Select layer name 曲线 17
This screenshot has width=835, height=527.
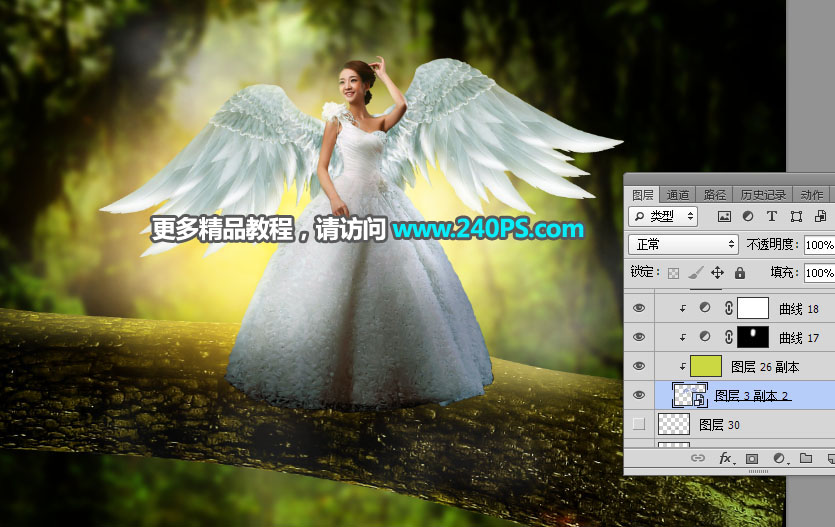799,337
